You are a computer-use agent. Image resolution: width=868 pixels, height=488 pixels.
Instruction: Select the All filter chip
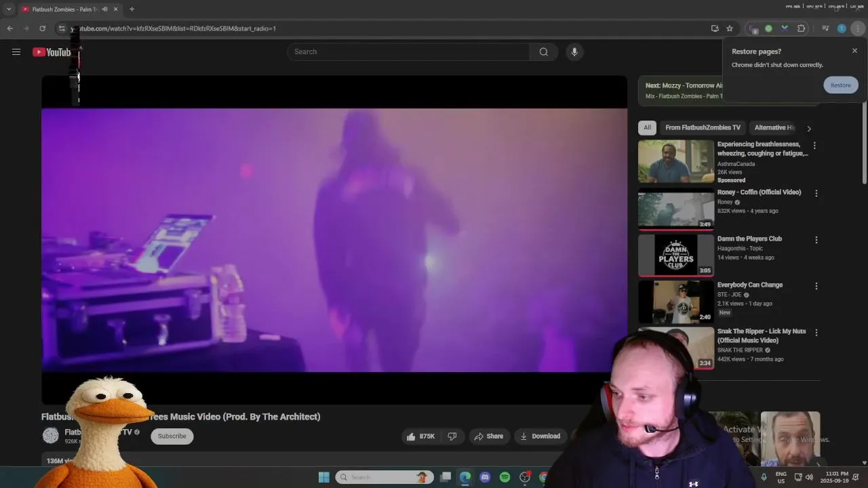click(x=648, y=127)
